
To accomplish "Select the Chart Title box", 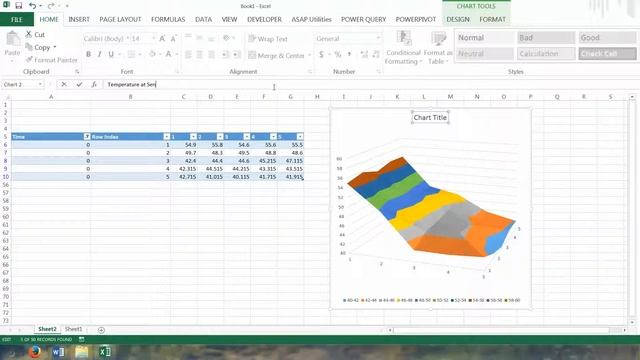I will tap(430, 118).
